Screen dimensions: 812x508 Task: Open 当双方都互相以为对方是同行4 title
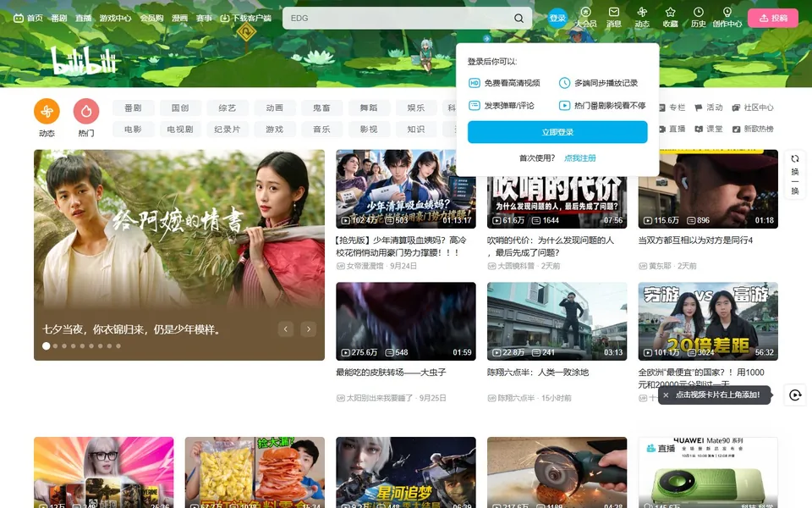[695, 240]
